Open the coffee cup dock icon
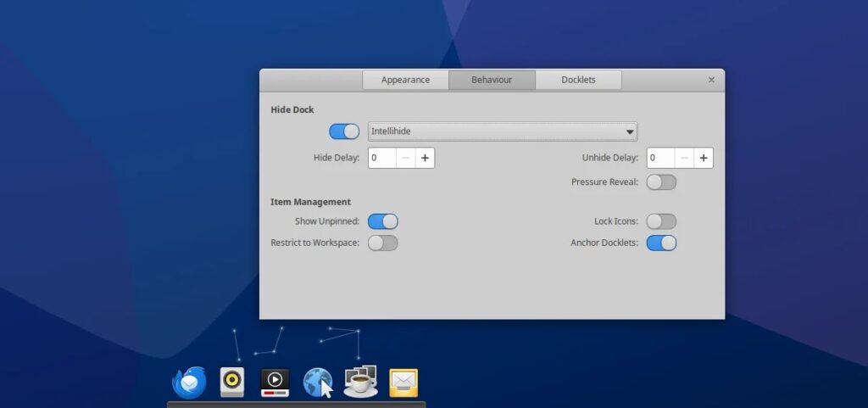 pyautogui.click(x=360, y=382)
